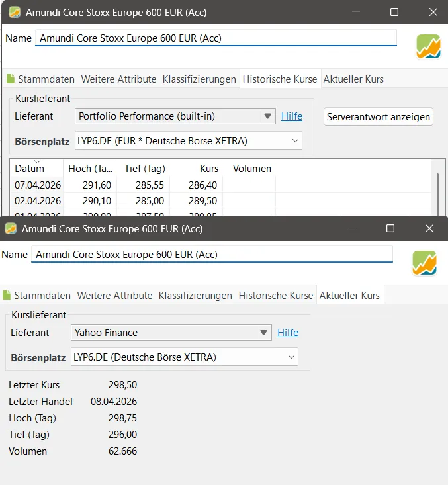
Task: Close the dialog with the Serverantwort anzeigen button
Action: point(433,12)
